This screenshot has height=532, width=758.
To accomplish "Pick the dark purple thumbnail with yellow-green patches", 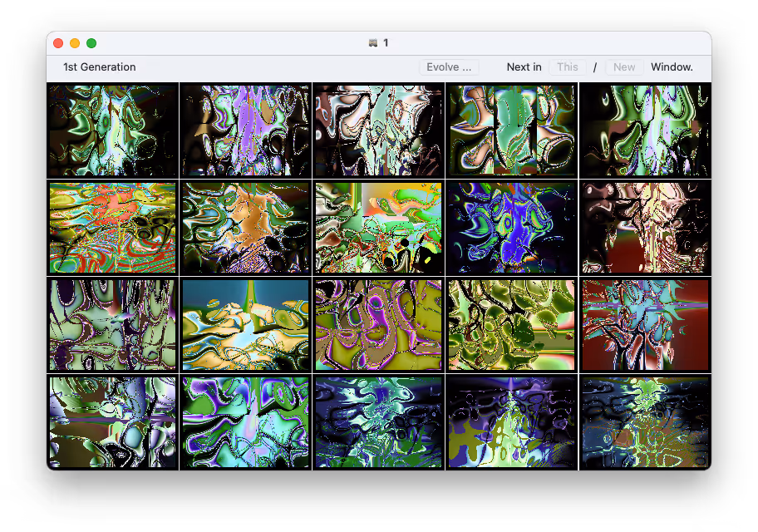I will 511,422.
